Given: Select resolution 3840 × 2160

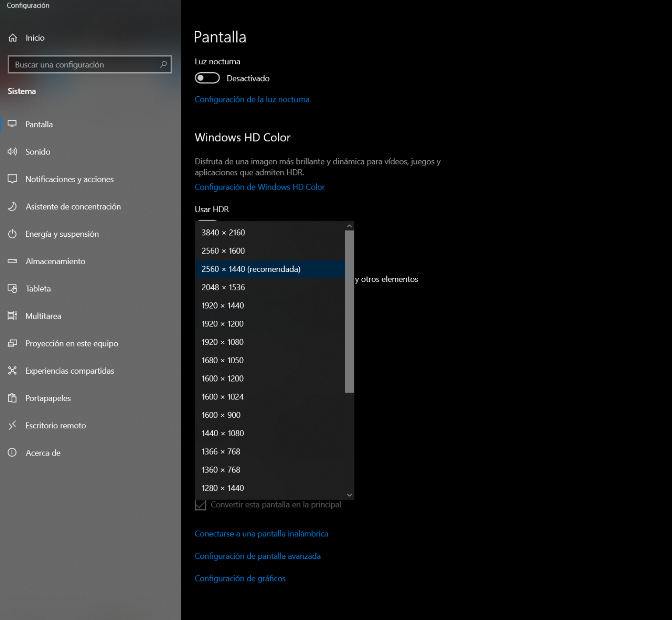Looking at the screenshot, I should point(270,232).
